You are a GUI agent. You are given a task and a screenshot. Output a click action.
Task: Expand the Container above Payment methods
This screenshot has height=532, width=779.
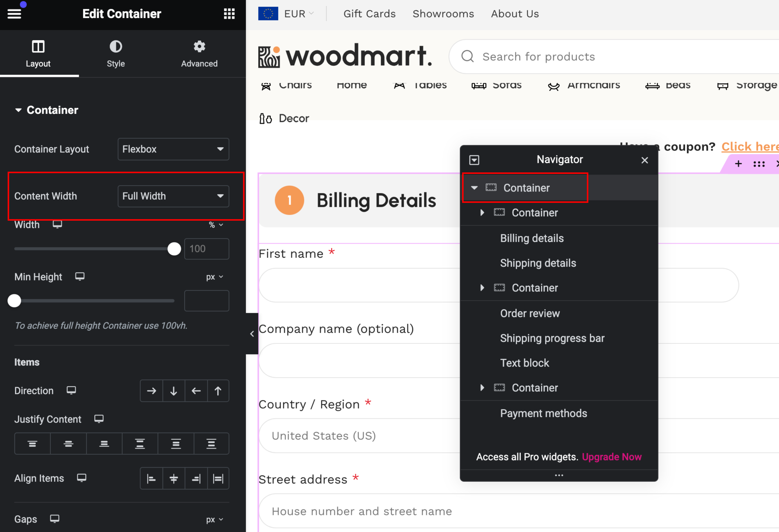(x=482, y=388)
